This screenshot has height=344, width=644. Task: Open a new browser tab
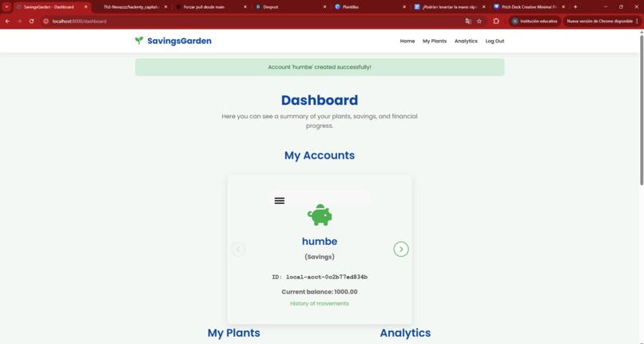575,7
